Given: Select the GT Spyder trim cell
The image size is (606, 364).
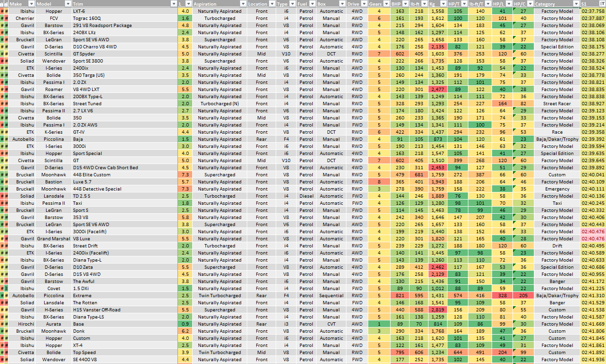Looking at the screenshot, I should [125, 54].
